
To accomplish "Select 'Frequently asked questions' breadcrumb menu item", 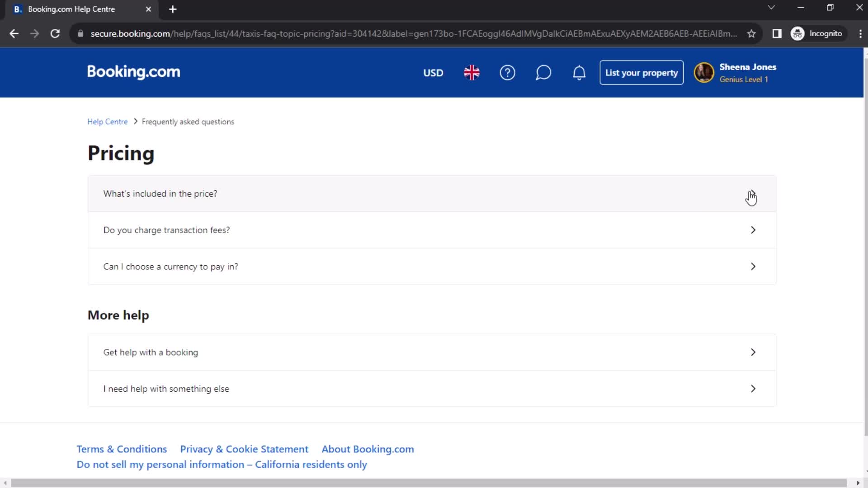I will click(188, 122).
